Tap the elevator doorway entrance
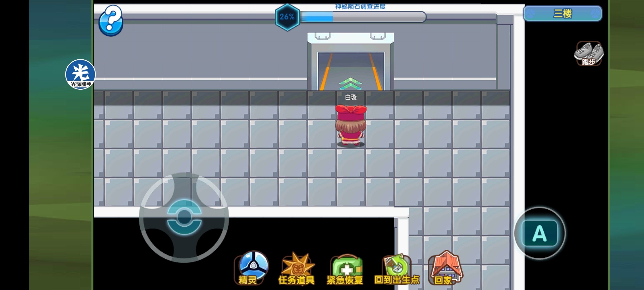 coord(350,67)
